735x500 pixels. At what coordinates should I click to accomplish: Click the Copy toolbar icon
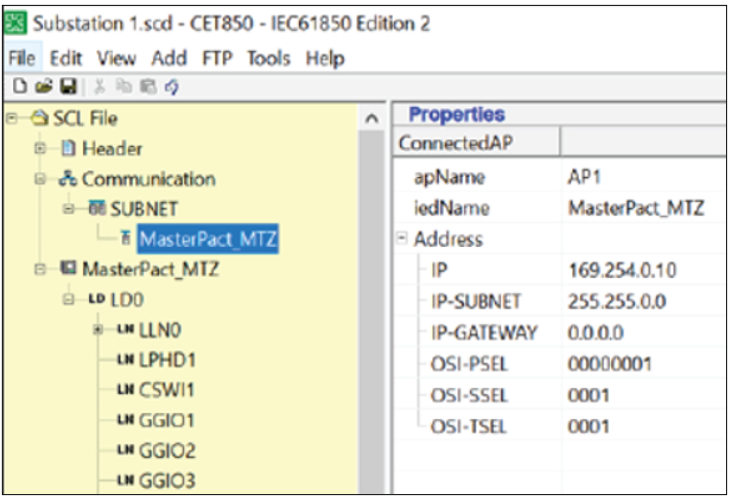coord(124,86)
